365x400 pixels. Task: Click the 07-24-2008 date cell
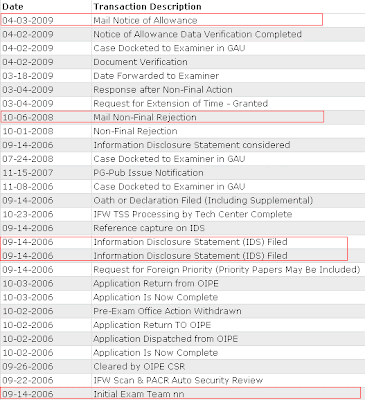coord(28,159)
